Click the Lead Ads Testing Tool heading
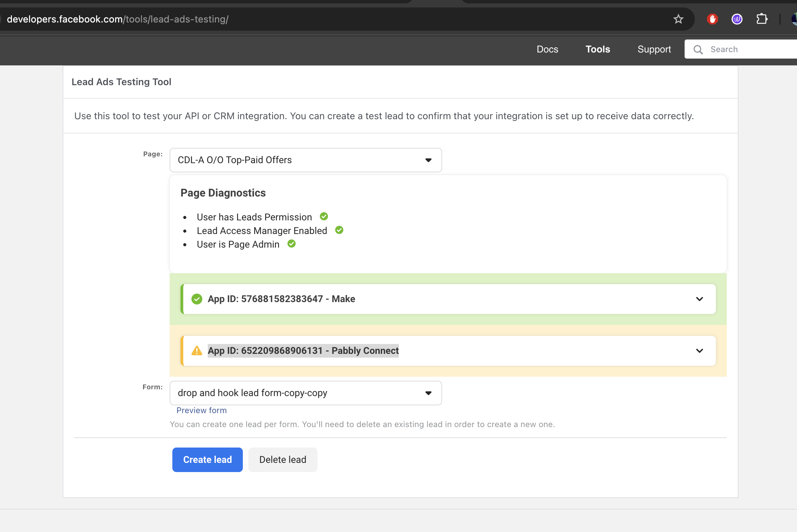 (121, 82)
